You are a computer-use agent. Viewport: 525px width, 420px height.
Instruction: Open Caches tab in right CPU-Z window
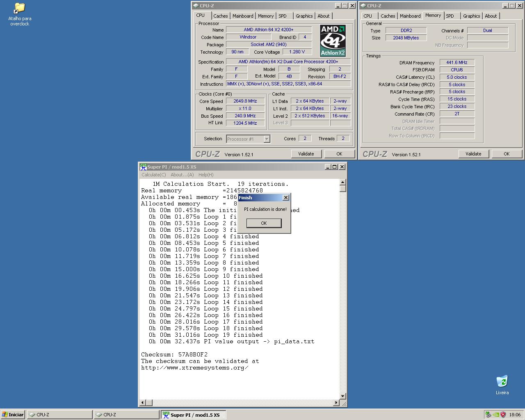pyautogui.click(x=388, y=16)
